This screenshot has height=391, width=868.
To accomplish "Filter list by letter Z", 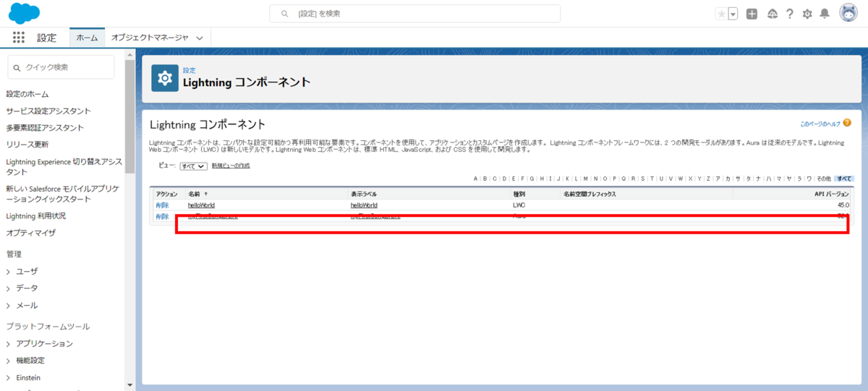I will click(708, 179).
